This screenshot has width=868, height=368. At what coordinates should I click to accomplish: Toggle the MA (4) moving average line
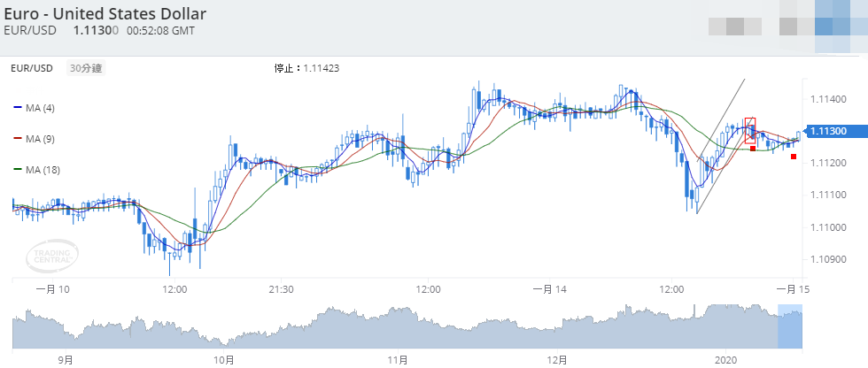35,108
